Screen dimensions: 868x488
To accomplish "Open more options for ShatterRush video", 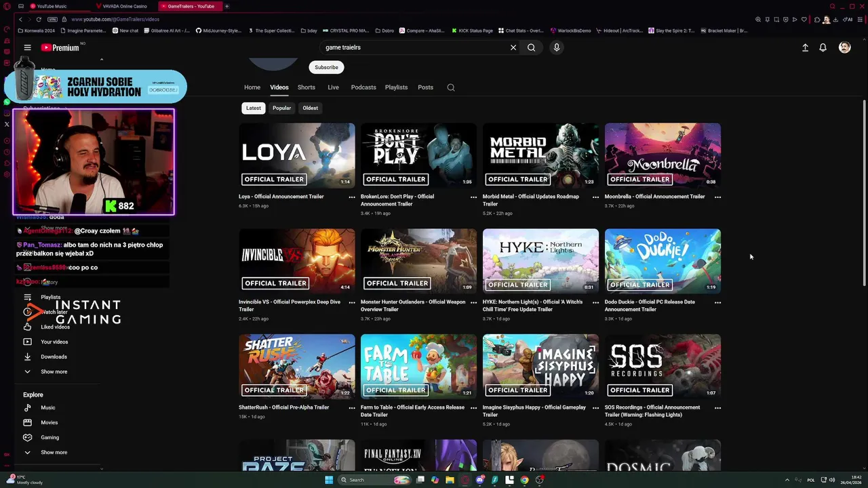I will click(352, 408).
